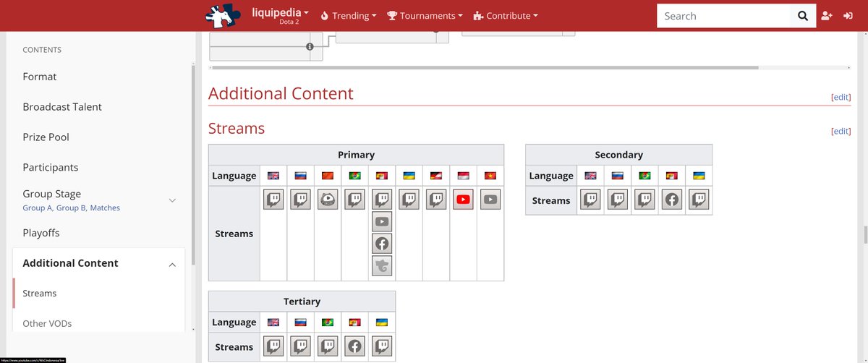Open the liquipedia Dota 2 wiki dropdown
The height and width of the screenshot is (363, 868).
(x=281, y=15)
